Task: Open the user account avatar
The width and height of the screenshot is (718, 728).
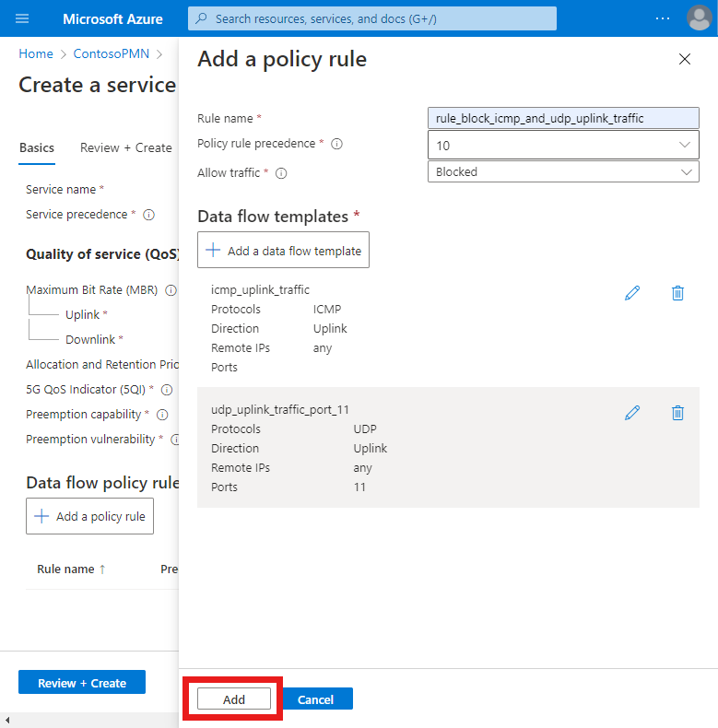Action: point(699,18)
